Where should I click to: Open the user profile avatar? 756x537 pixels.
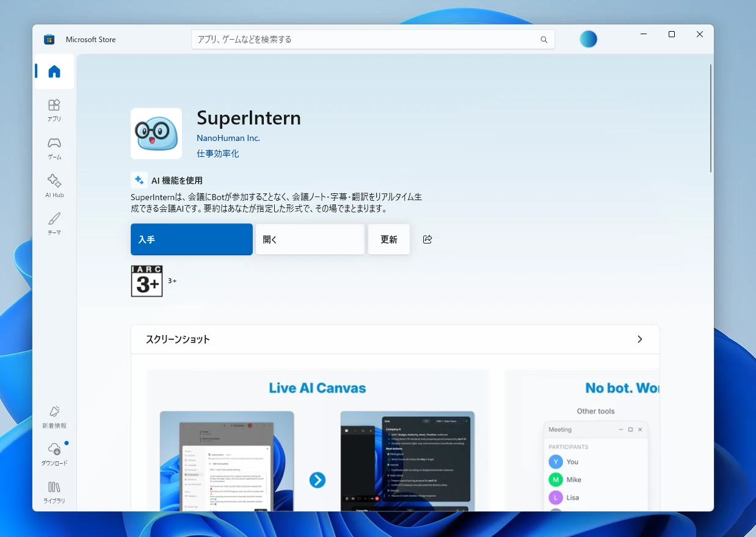click(x=588, y=39)
